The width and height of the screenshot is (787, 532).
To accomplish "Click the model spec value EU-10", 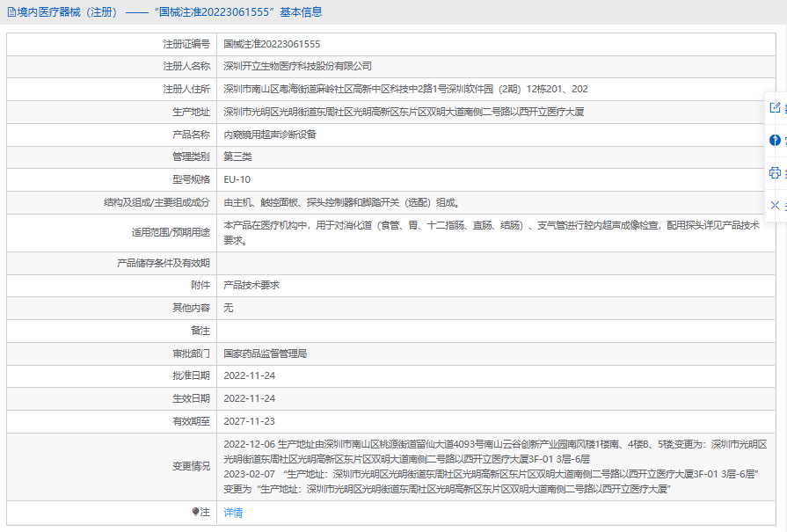I will point(237,179).
